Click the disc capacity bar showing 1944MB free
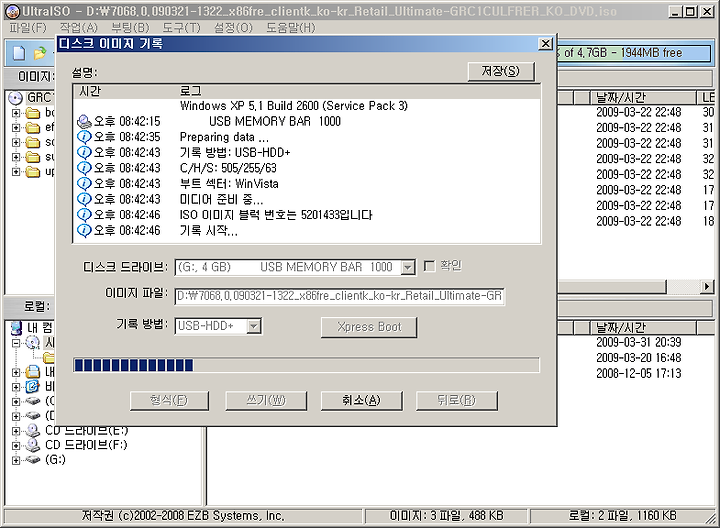This screenshot has height=528, width=720. point(634,53)
